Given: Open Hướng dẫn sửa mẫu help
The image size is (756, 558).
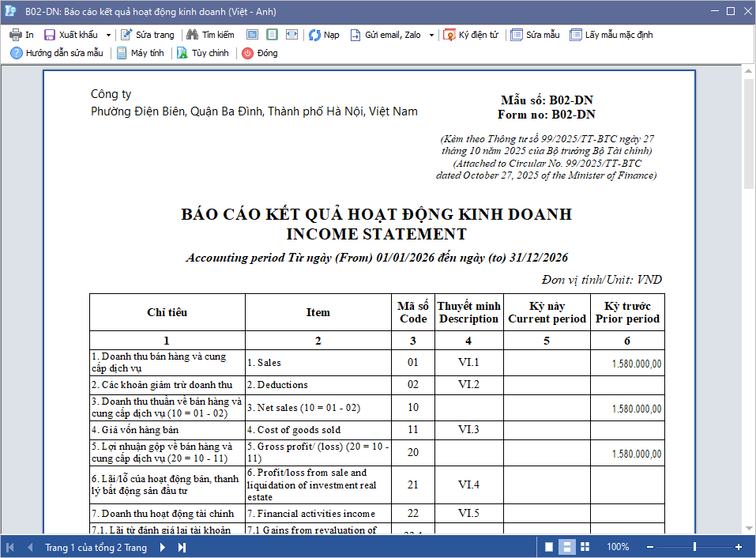Looking at the screenshot, I should (57, 53).
